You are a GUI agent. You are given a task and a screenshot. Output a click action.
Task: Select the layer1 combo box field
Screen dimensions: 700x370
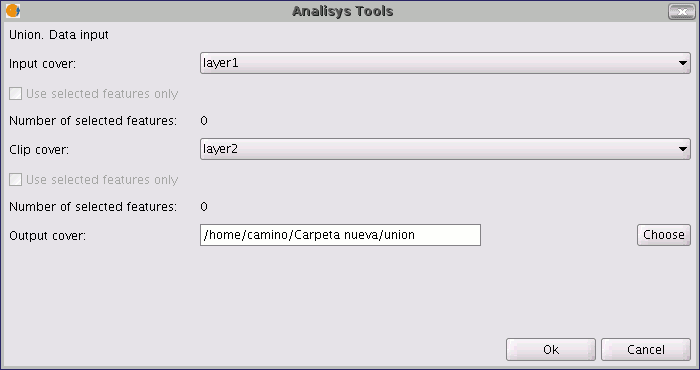pyautogui.click(x=445, y=63)
